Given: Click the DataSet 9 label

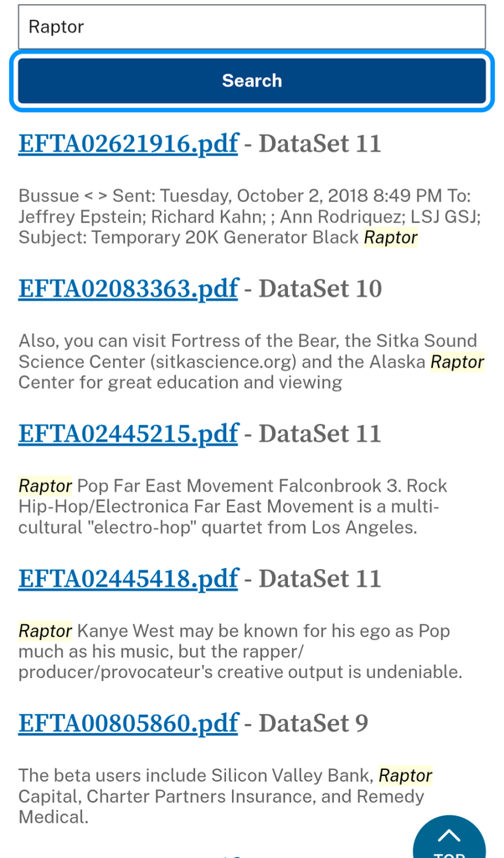Looking at the screenshot, I should click(x=313, y=723).
